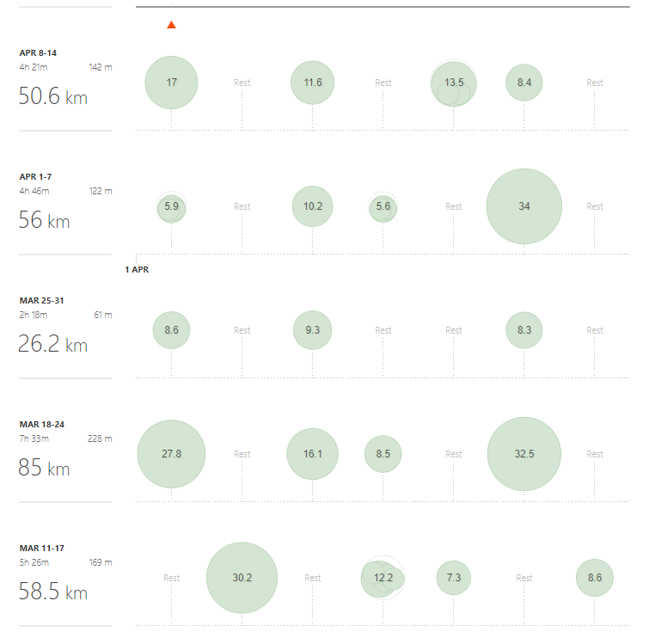The height and width of the screenshot is (644, 655).
Task: Click the 9.3 km activity bubble
Action: pos(312,330)
